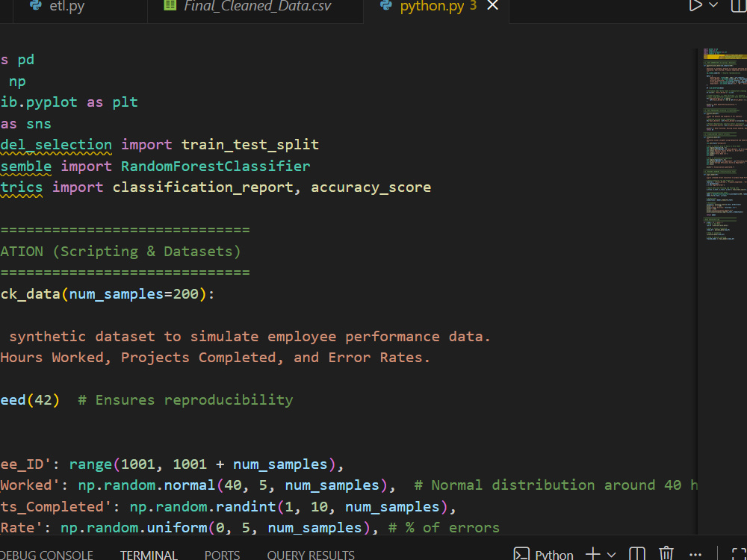Open terminal panel more actions ellipsis
Screen dimensions: 747x560
coord(695,555)
